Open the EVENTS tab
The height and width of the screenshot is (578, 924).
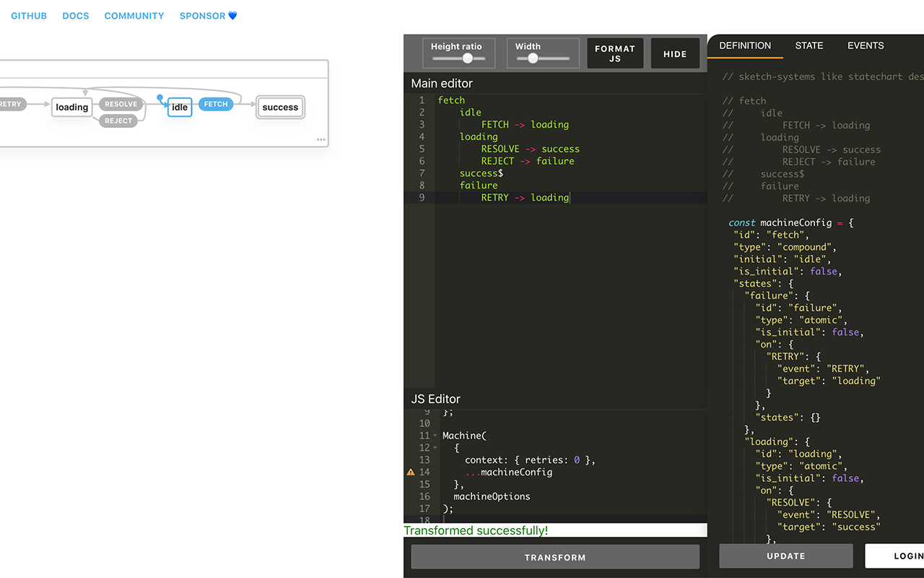coord(865,46)
